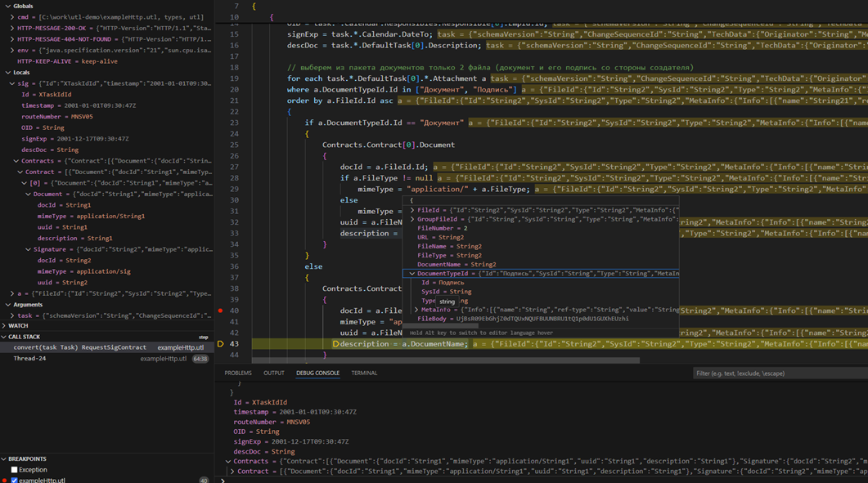Expand Contract row in the Debug Console
This screenshot has height=483, width=868.
[232, 472]
